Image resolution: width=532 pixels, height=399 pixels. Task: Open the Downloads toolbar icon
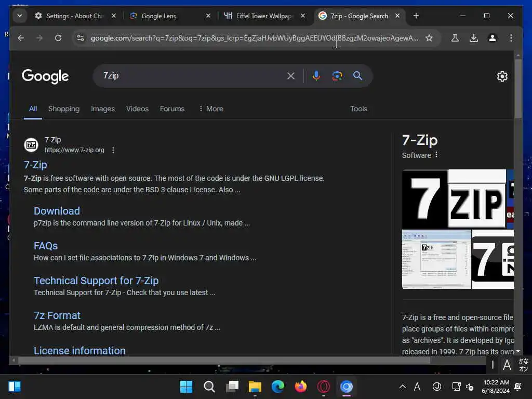tap(474, 38)
